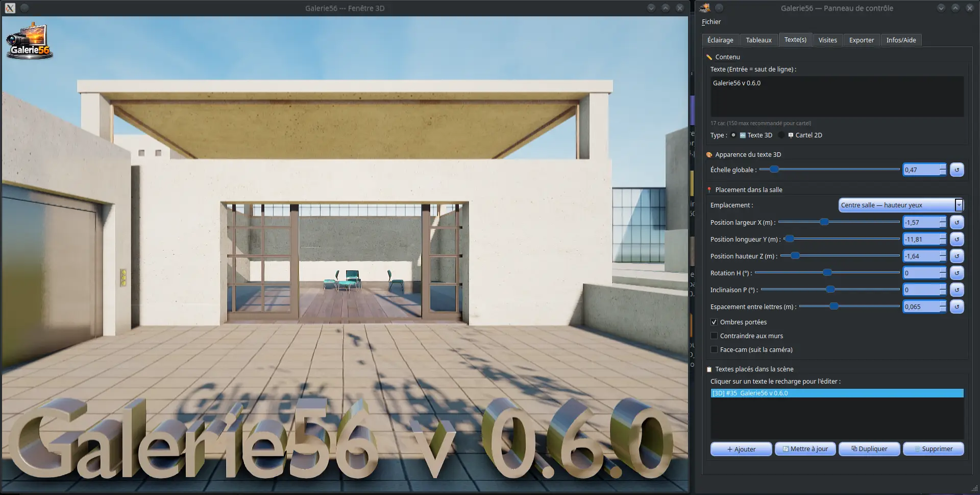This screenshot has height=495, width=980.
Task: Click the Galerie56 logo in 3D window
Action: [29, 41]
